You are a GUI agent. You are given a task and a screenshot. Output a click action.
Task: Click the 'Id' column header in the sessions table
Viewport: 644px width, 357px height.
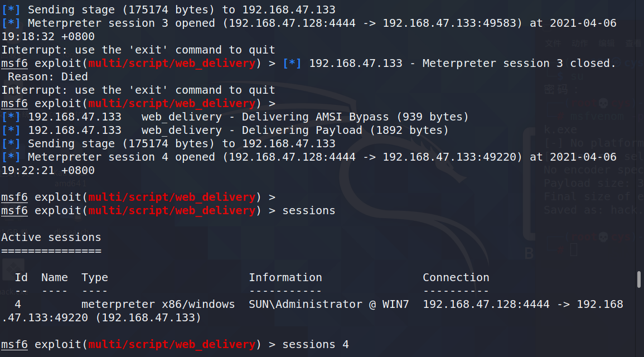pyautogui.click(x=21, y=278)
